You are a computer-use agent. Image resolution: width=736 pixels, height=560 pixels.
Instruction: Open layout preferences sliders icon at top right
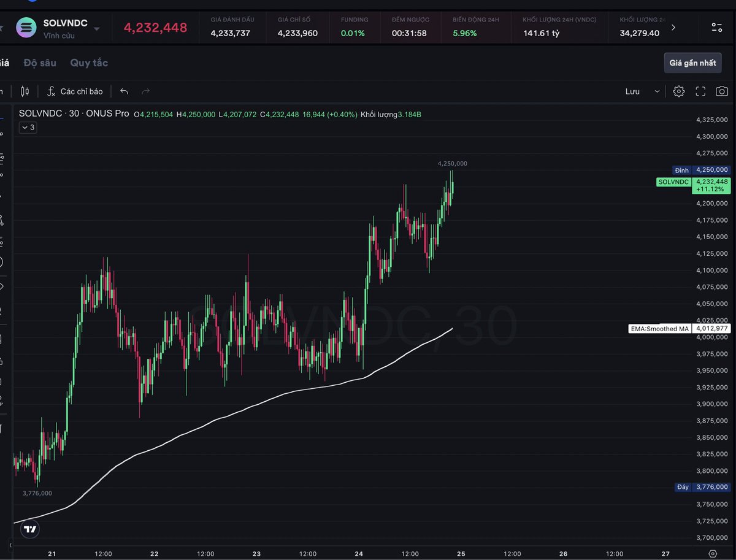point(716,27)
